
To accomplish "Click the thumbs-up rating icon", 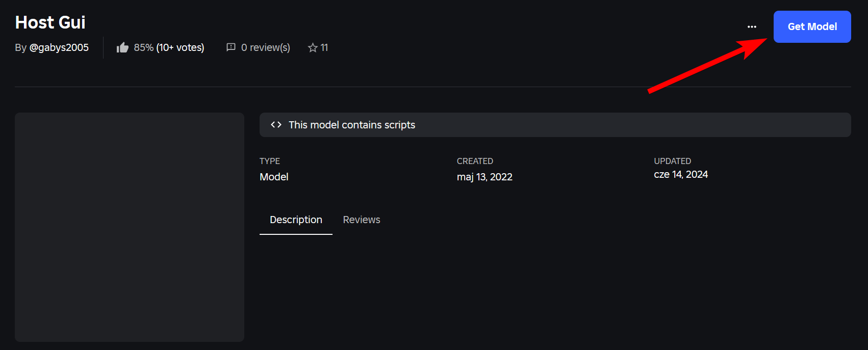I will click(x=122, y=48).
